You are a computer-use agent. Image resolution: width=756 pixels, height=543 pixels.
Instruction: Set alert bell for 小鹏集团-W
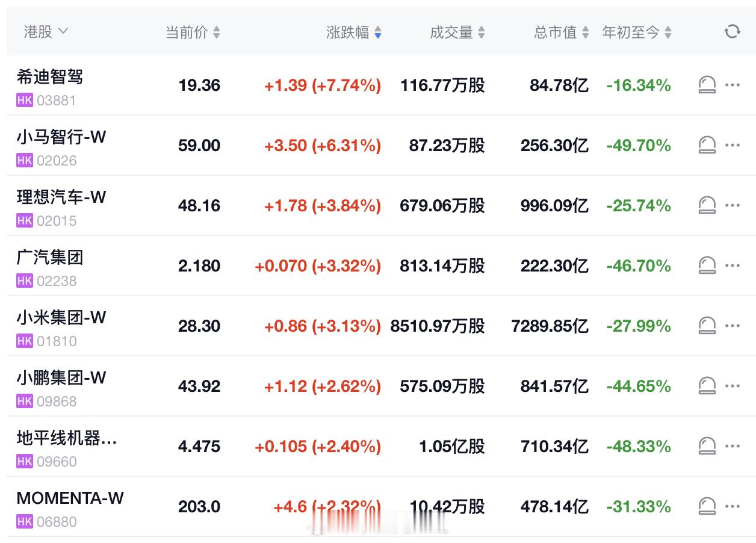point(707,386)
